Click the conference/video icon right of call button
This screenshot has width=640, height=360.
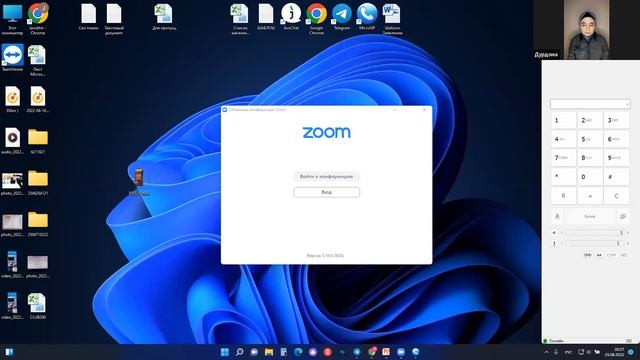pyautogui.click(x=623, y=216)
